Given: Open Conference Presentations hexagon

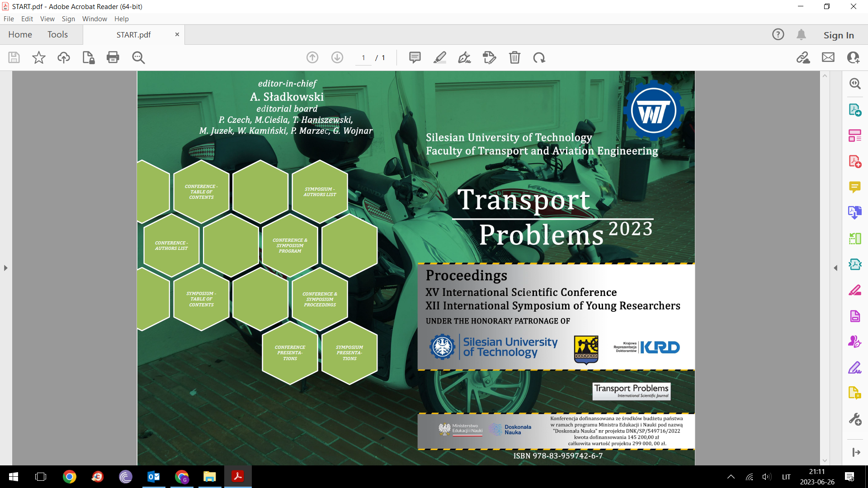Looking at the screenshot, I should tap(290, 353).
